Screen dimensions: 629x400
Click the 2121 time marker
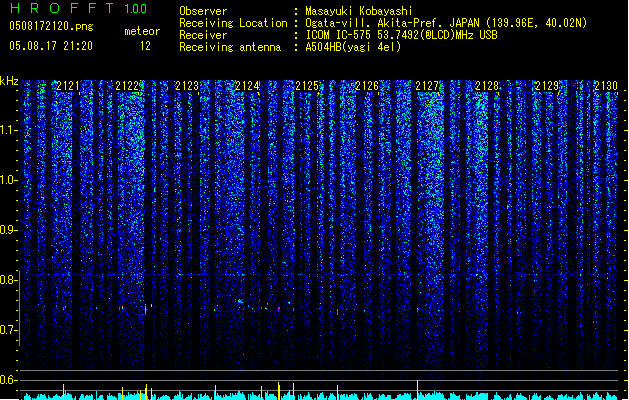[67, 86]
